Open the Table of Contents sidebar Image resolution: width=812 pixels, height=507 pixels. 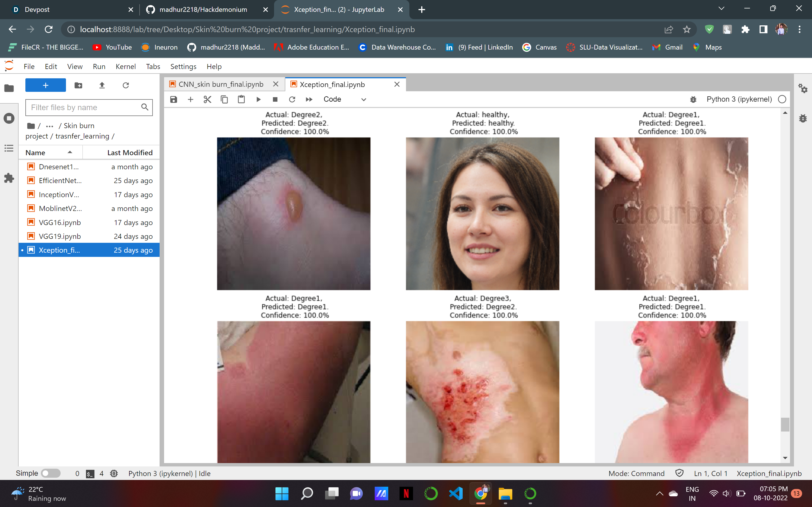(x=9, y=148)
